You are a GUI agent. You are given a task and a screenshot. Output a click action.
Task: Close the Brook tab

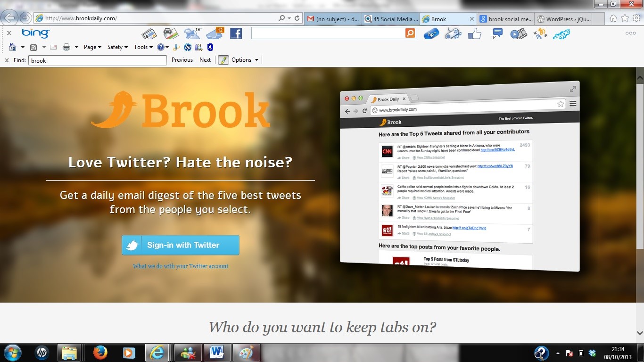(472, 19)
